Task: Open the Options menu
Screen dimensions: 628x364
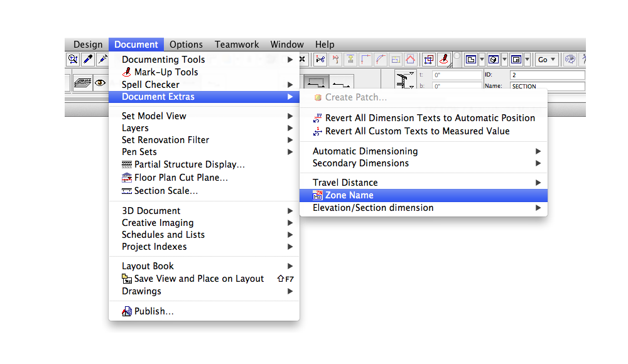Action: 186,45
